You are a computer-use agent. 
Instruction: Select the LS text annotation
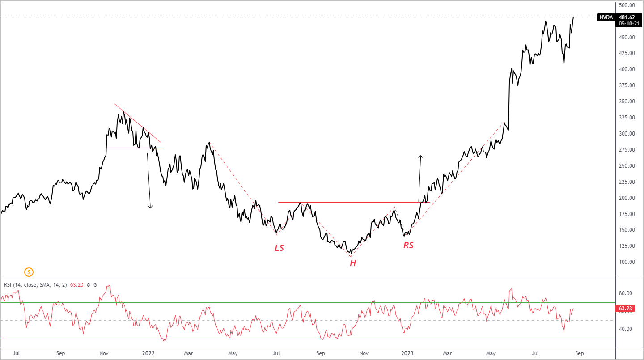[x=279, y=248]
